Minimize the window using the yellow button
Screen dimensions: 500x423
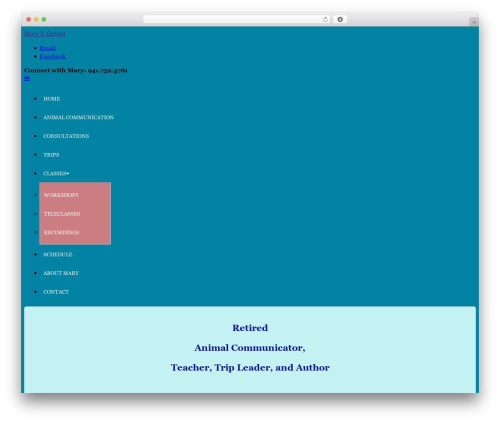click(36, 19)
